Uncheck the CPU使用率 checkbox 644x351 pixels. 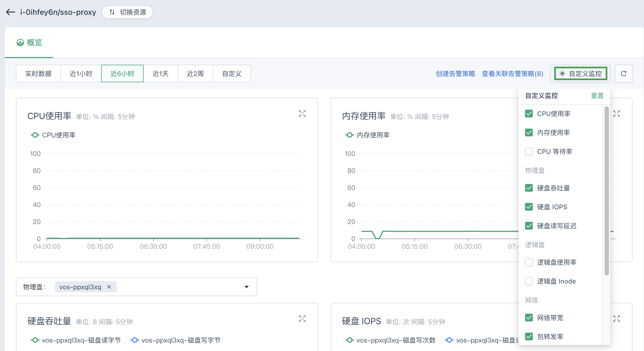point(529,114)
